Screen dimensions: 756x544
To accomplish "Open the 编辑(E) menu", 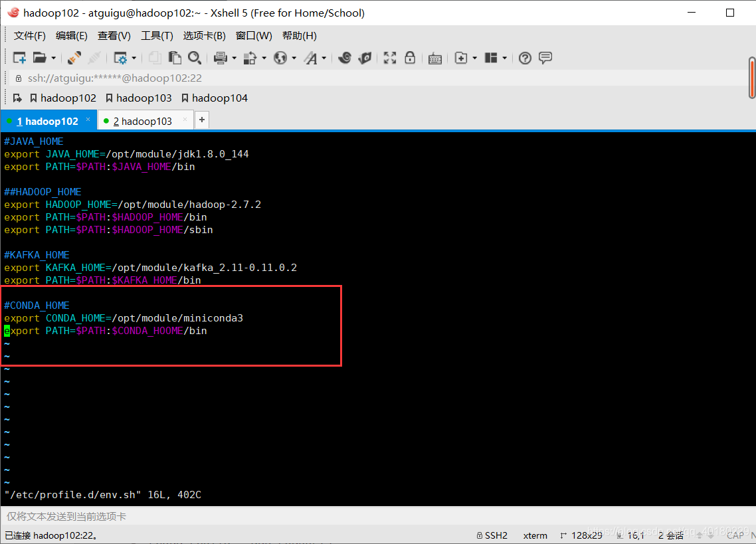I will pos(71,36).
